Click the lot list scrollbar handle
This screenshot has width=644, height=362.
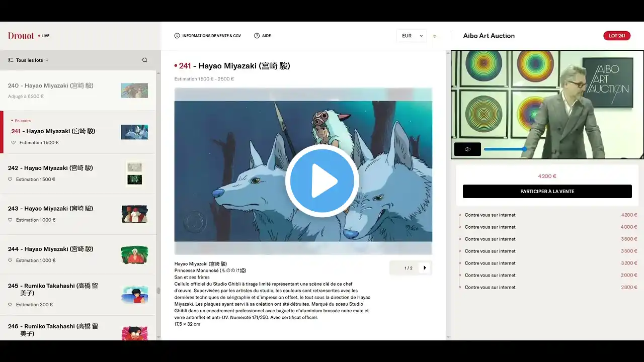158,291
